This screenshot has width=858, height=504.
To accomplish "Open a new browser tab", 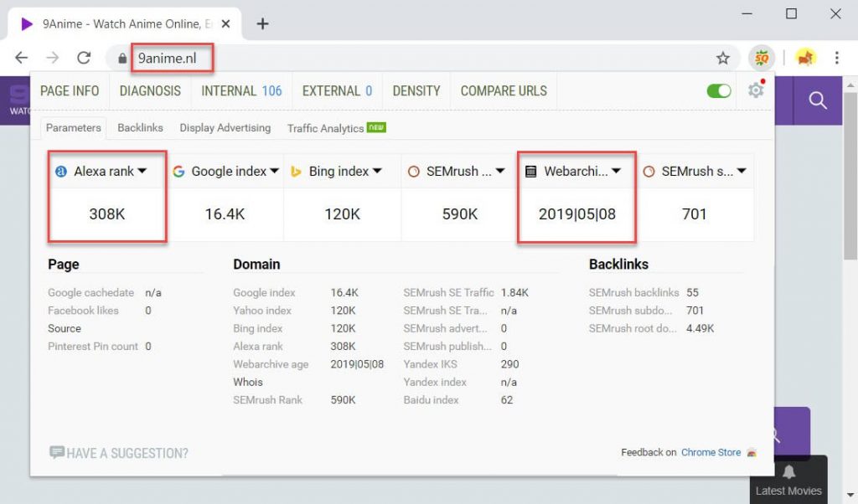I will click(x=262, y=23).
